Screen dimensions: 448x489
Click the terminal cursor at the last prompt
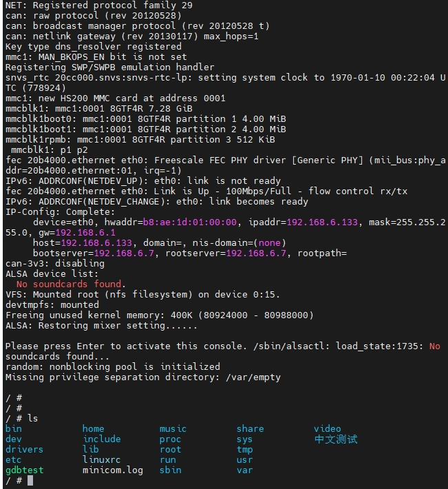pos(30,480)
